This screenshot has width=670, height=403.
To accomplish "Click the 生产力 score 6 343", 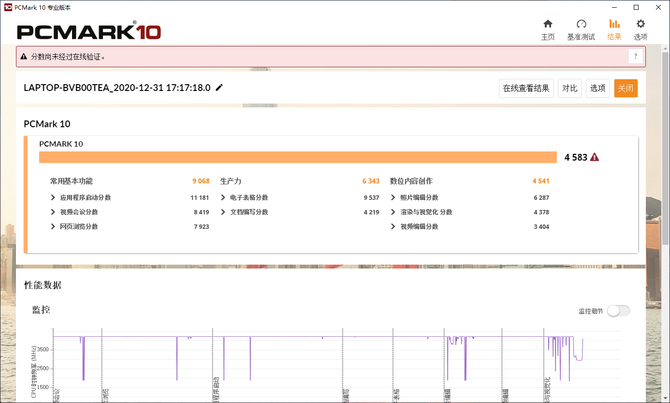I will tap(371, 181).
